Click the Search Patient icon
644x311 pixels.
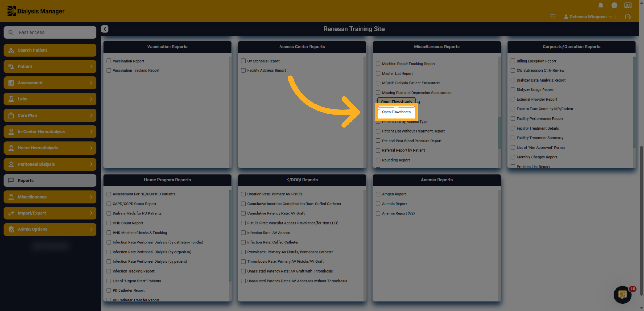(x=11, y=50)
